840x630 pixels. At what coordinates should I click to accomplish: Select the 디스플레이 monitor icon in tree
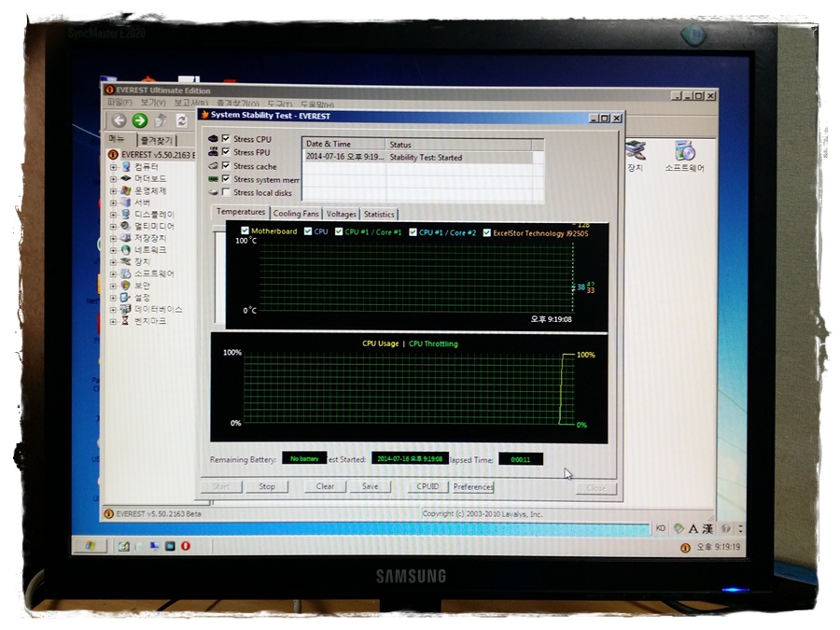tap(126, 214)
